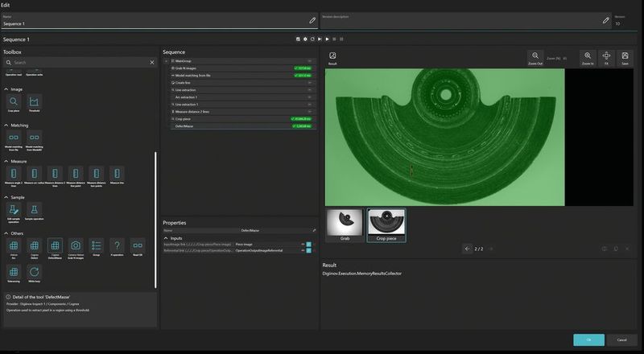Cancel the edit dialog
The image size is (644, 354).
tap(621, 340)
